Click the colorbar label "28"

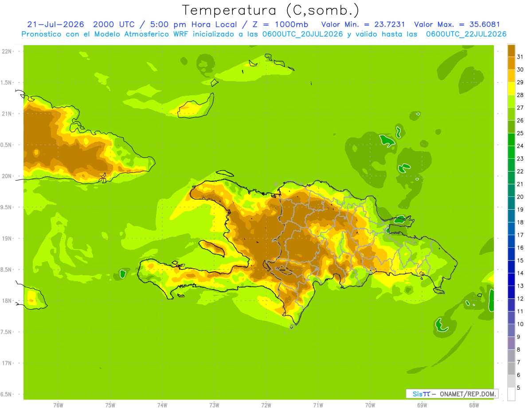[520, 95]
